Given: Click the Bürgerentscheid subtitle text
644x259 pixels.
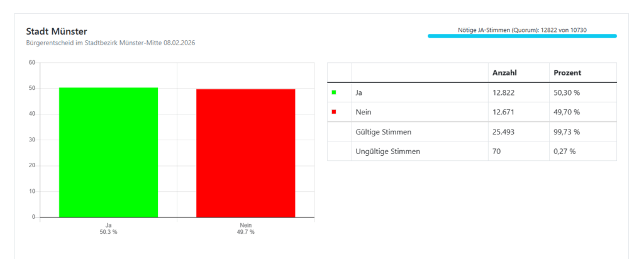Looking at the screenshot, I should (114, 43).
